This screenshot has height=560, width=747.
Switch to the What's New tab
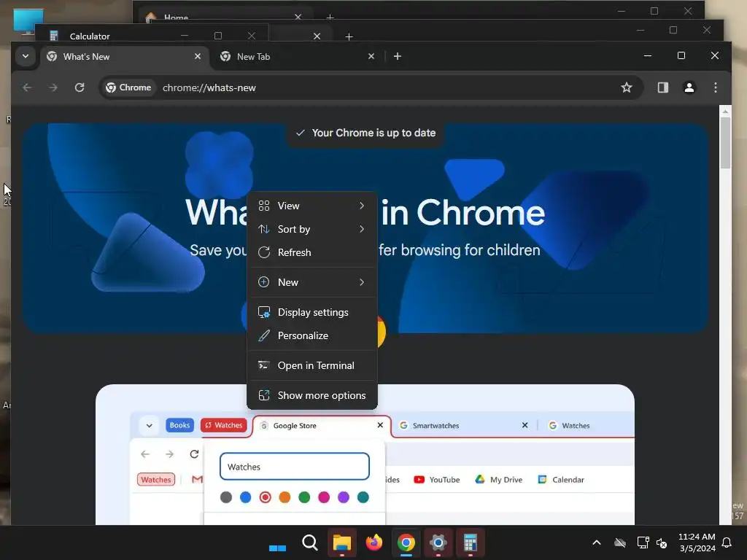[124, 57]
